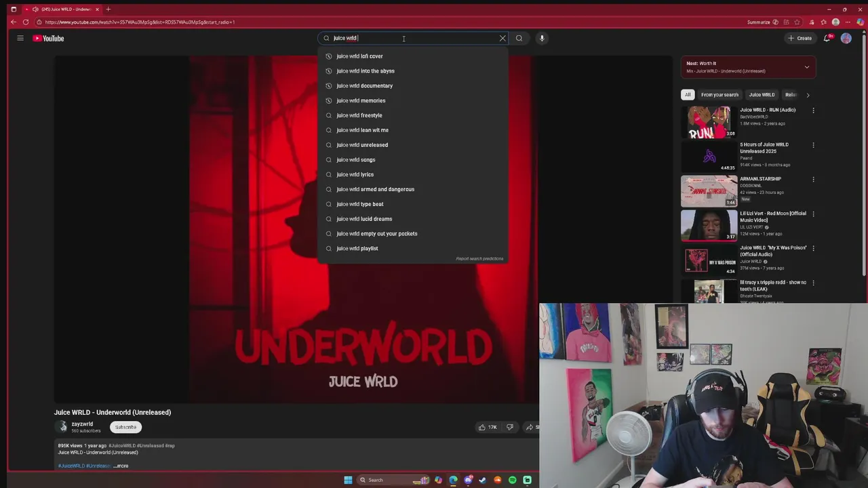This screenshot has height=488, width=868.
Task: Open options for lil tracy show no teeth
Action: [813, 283]
